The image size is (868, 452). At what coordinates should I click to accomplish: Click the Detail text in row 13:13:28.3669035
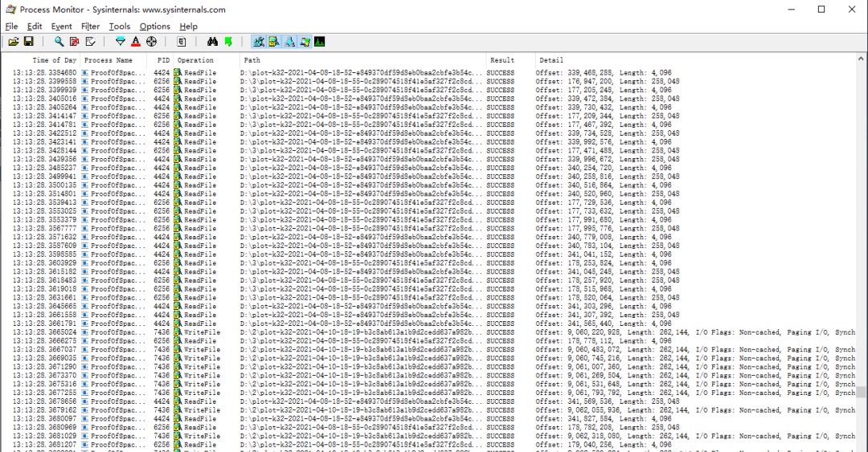[x=695, y=358]
